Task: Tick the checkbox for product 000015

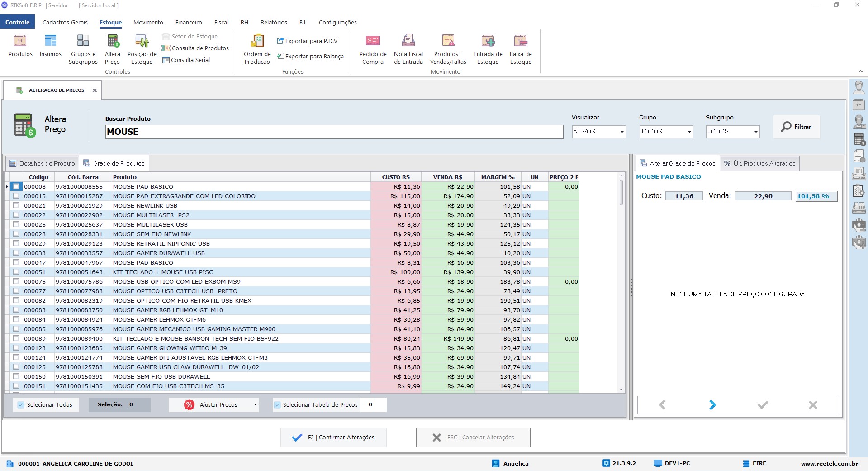Action: pos(16,196)
